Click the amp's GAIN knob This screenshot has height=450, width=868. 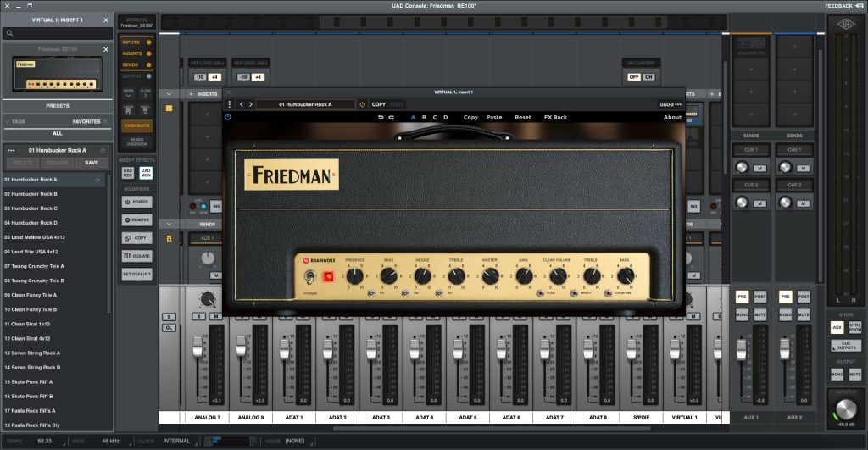[x=524, y=275]
